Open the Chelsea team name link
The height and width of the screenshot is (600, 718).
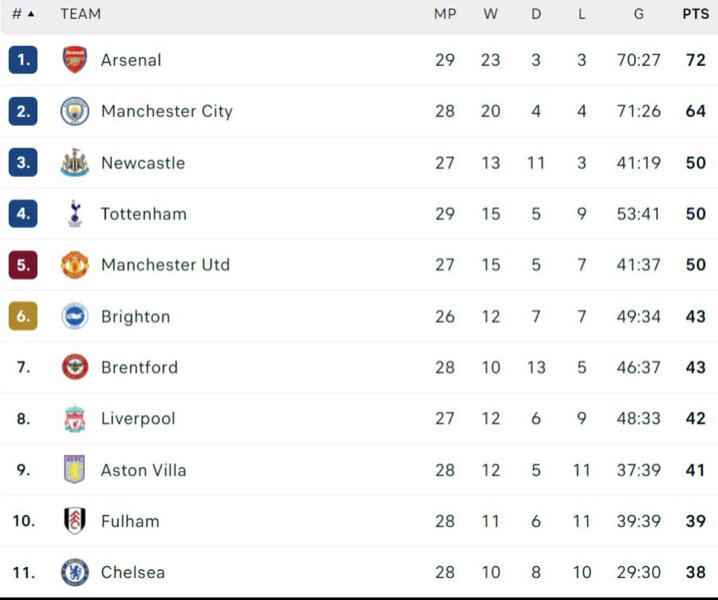click(x=133, y=573)
